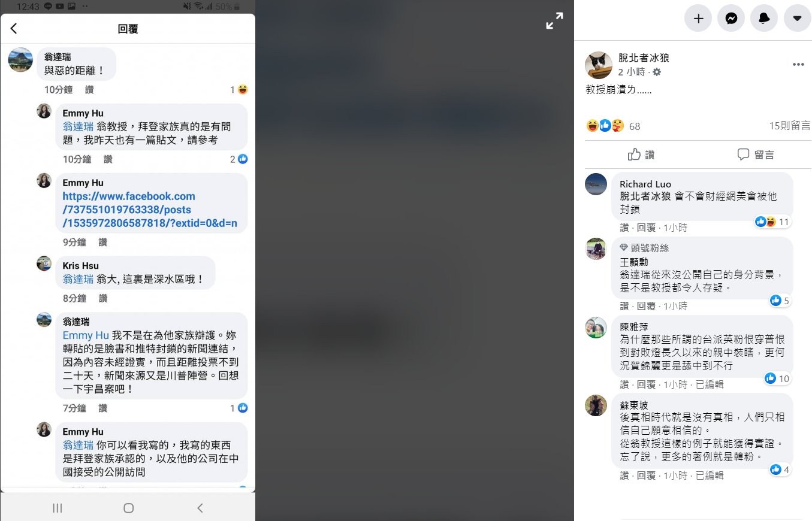Like 王顯勳's comment
The height and width of the screenshot is (521, 812).
coord(624,306)
